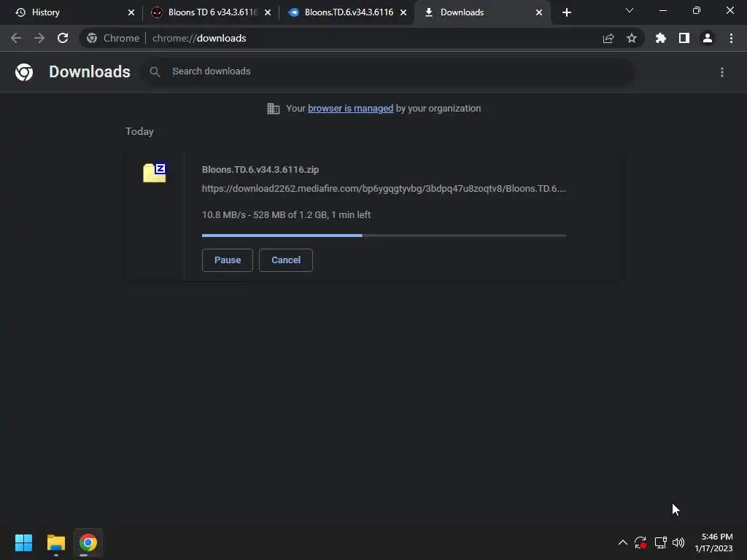Open File Explorer from taskbar
The height and width of the screenshot is (560, 747).
55,542
